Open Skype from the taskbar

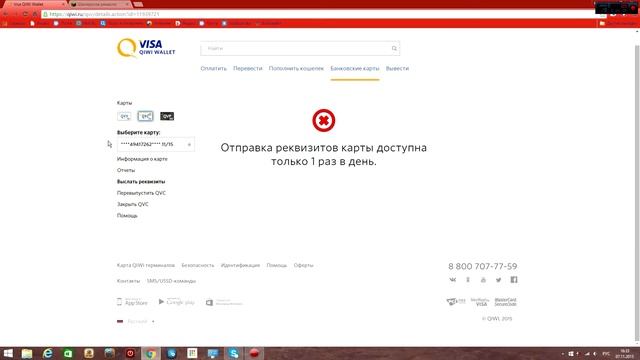[x=233, y=353]
